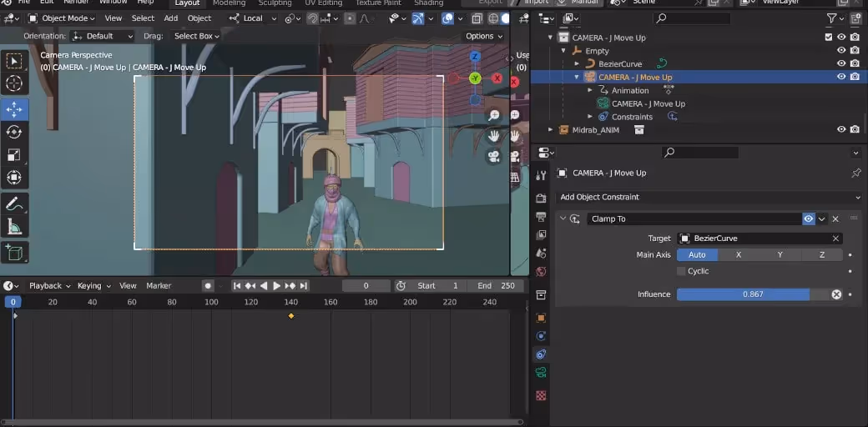Open the outliner filter dropdown

pos(835,18)
